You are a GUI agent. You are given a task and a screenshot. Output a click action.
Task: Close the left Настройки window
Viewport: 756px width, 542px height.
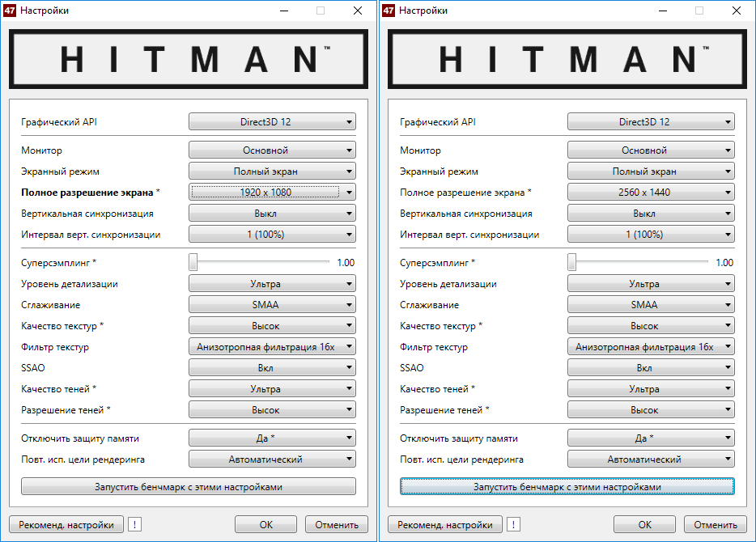[358, 11]
